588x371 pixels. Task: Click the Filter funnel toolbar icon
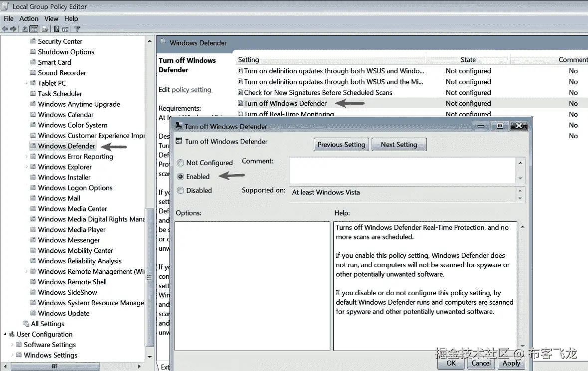tap(77, 29)
